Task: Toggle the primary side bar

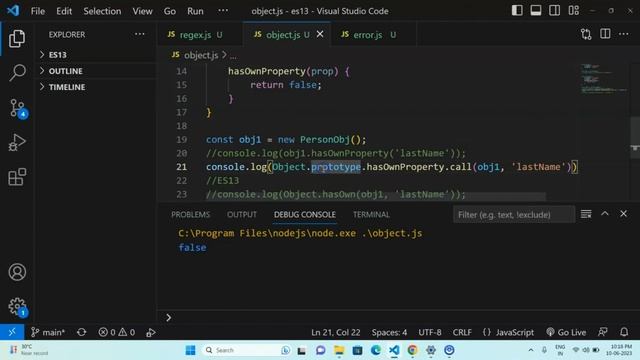Action: 517,10
